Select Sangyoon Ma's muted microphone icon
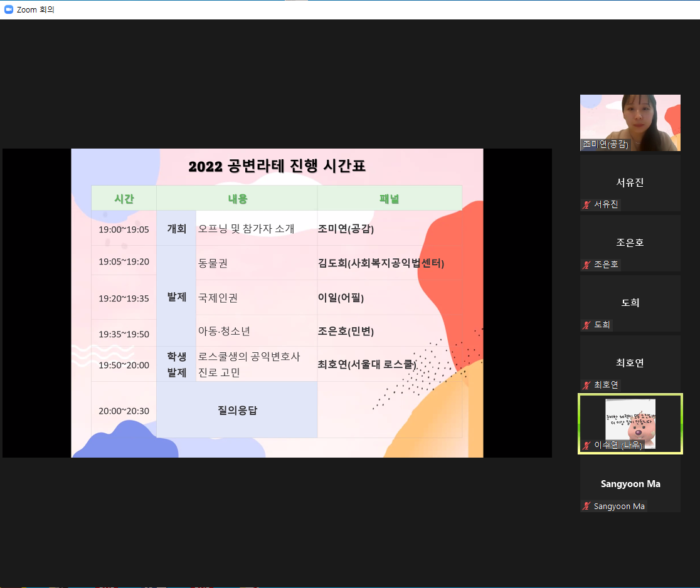The image size is (700, 588). [587, 506]
